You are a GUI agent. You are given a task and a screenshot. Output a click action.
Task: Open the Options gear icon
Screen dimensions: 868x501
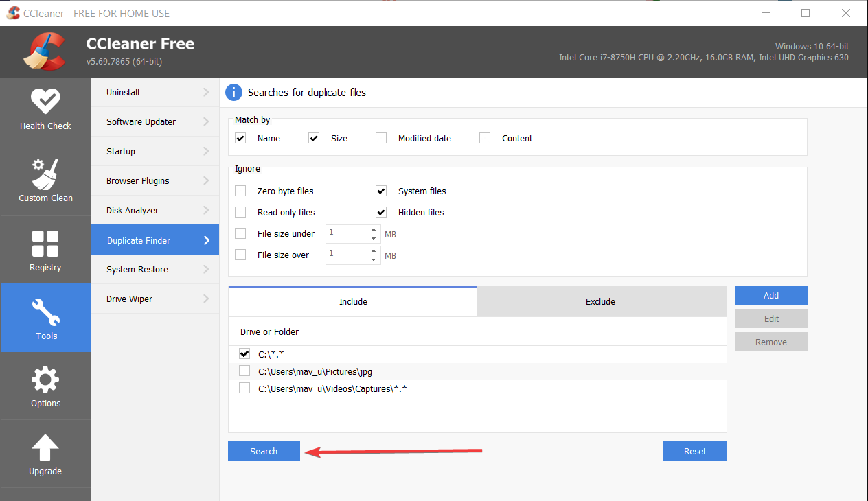[x=45, y=380]
